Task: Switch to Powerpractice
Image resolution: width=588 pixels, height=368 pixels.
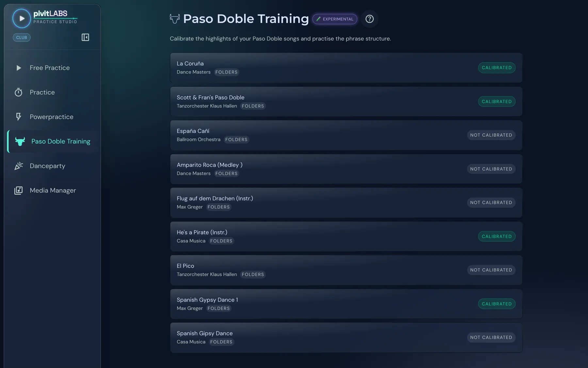Action: pyautogui.click(x=52, y=117)
